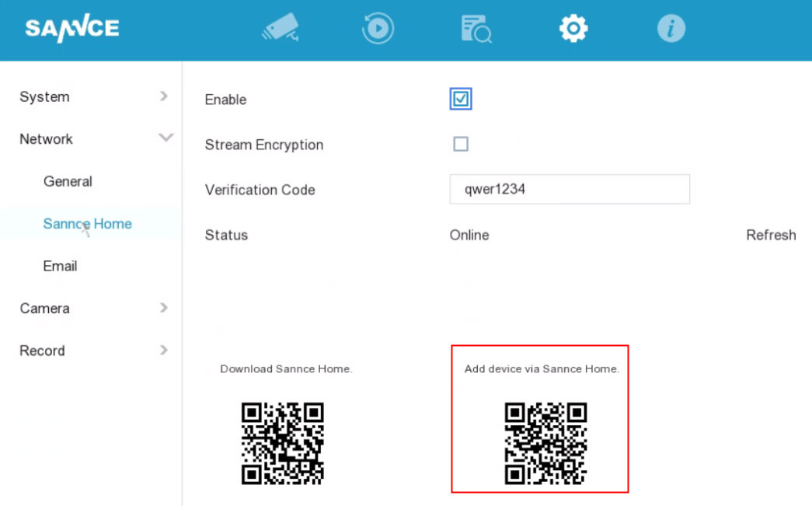
Task: Click Refresh next to status
Action: (770, 235)
